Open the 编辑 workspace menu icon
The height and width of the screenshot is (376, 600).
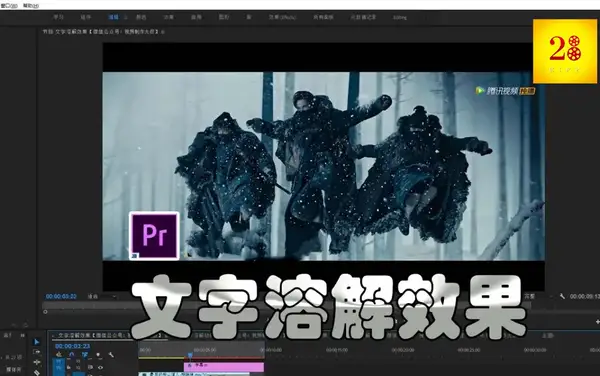126,17
